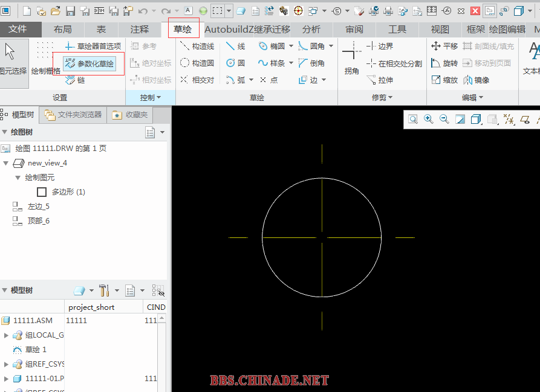
Task: Toggle the 多边形 (1) checkbox in tree
Action: (42, 192)
